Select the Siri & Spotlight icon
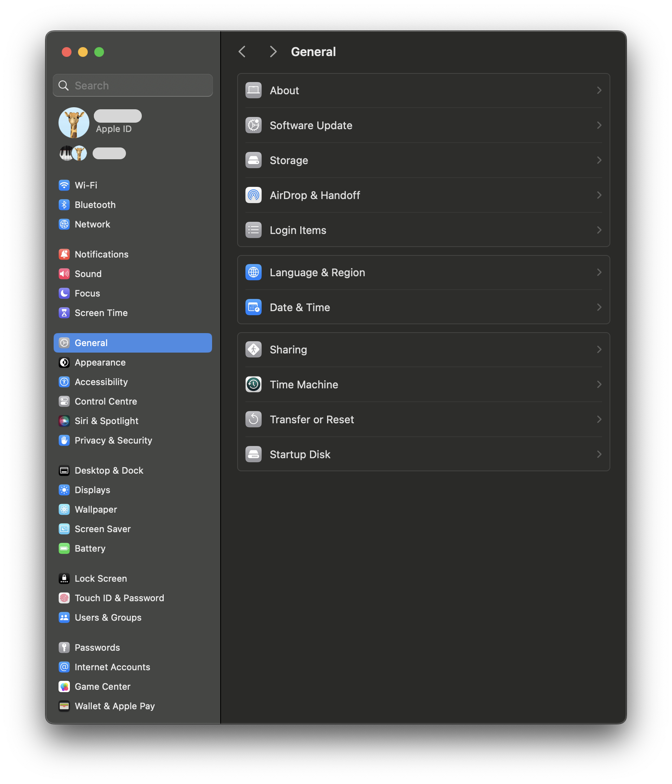The height and width of the screenshot is (784, 672). (x=64, y=421)
